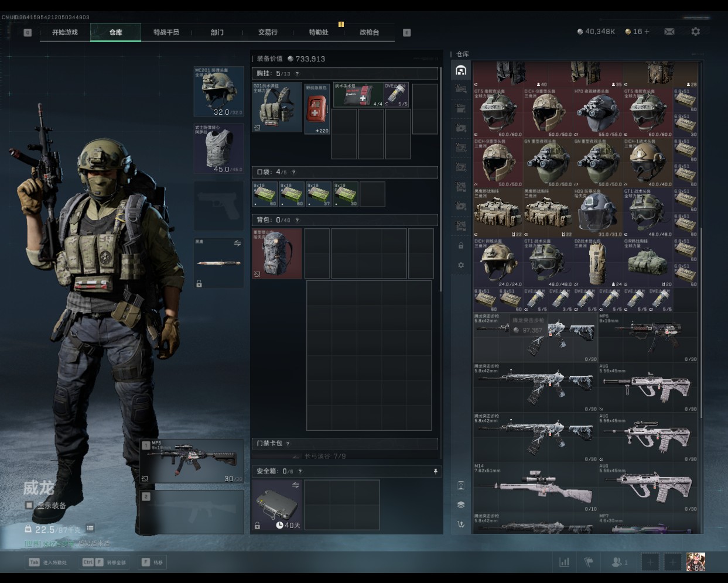This screenshot has height=583, width=728.
Task: Click the E key icon after tabs
Action: coord(407,32)
